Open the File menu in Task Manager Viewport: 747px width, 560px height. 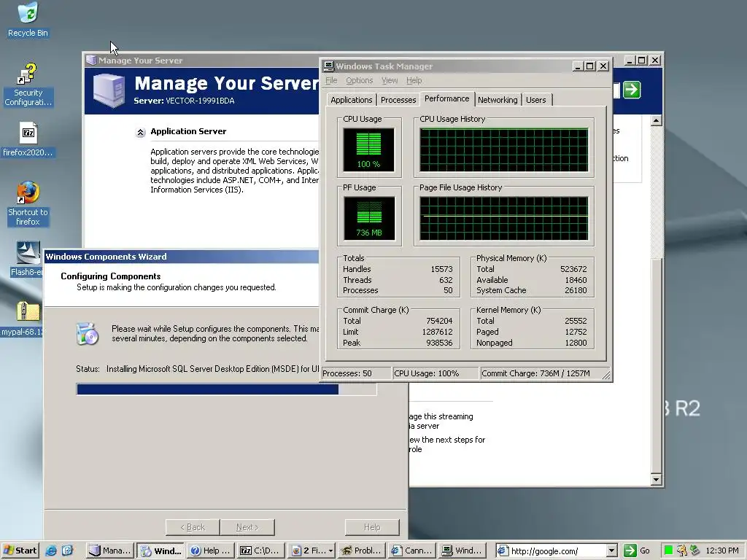click(x=331, y=80)
